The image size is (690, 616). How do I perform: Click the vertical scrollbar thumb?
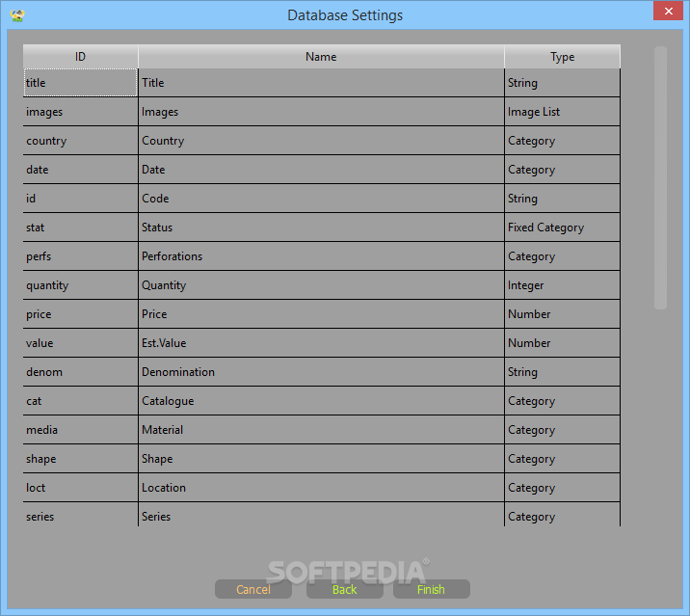click(x=660, y=177)
